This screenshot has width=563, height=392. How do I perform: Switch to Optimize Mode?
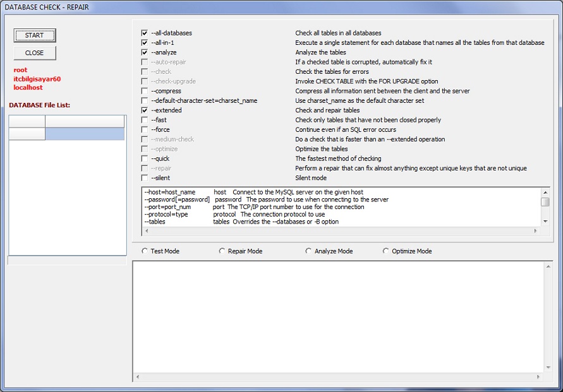coord(386,251)
